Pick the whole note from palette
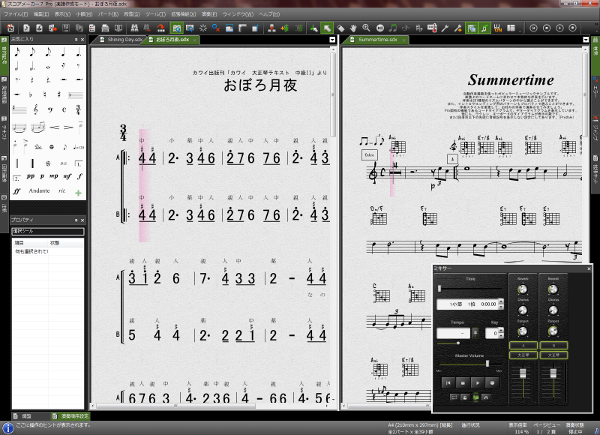 pyautogui.click(x=48, y=67)
